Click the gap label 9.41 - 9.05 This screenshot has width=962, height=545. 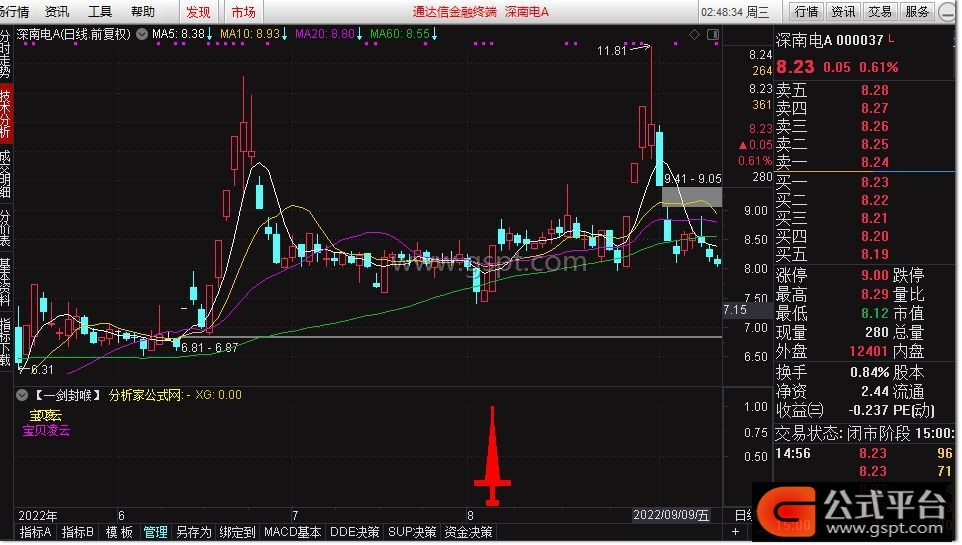tap(693, 179)
